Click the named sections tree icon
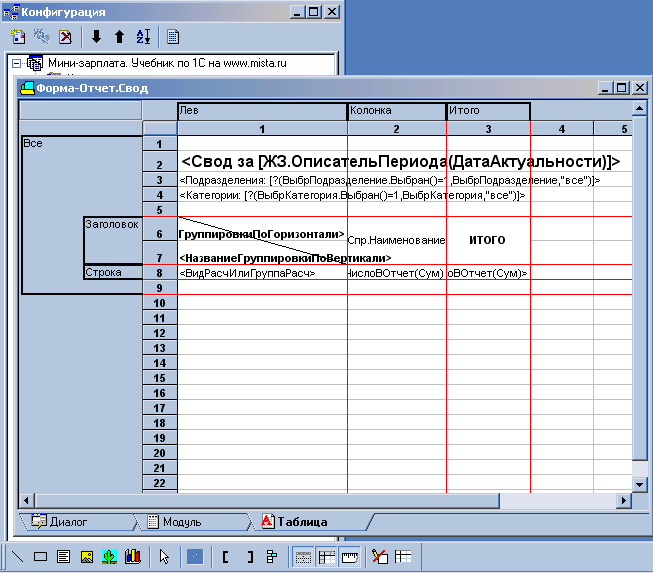Viewport: 653px width, 573px height. [272, 556]
